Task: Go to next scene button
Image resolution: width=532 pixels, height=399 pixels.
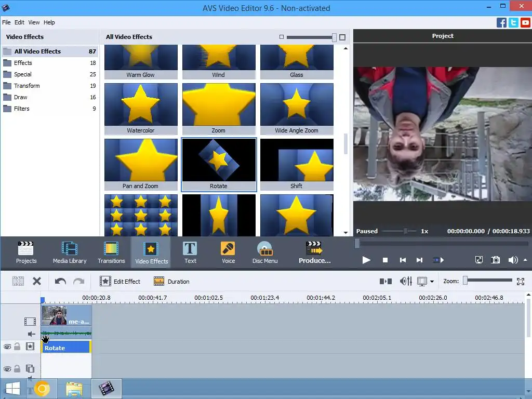Action: click(438, 260)
